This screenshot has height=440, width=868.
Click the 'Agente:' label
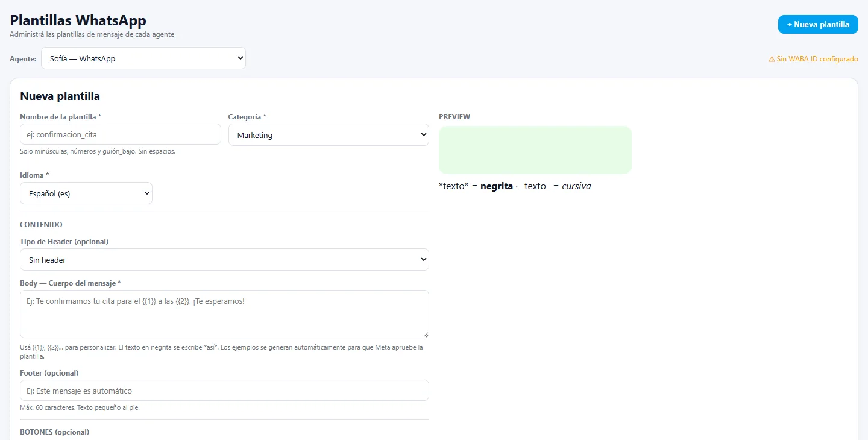point(23,59)
